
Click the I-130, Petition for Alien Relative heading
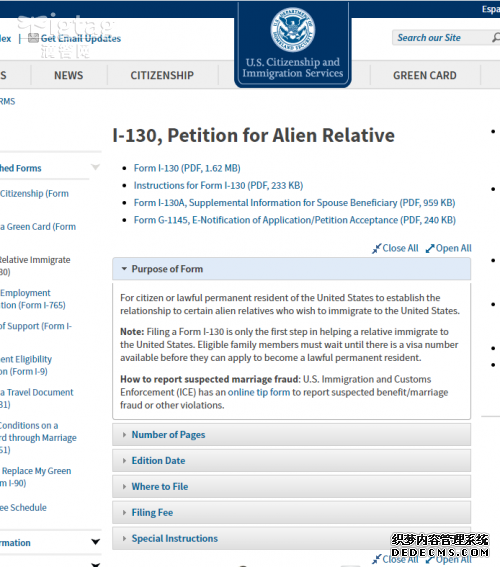[253, 136]
